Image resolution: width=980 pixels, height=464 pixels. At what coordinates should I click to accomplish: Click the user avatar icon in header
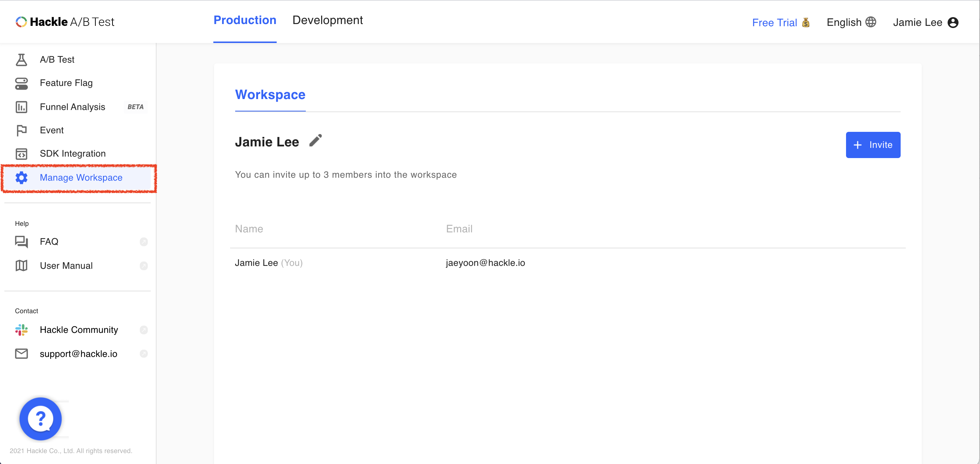click(x=953, y=23)
